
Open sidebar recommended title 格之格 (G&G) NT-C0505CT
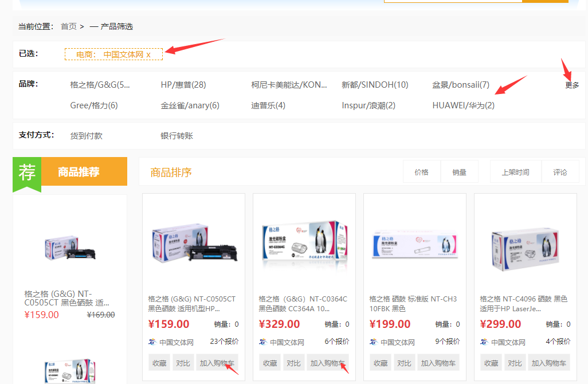click(66, 298)
